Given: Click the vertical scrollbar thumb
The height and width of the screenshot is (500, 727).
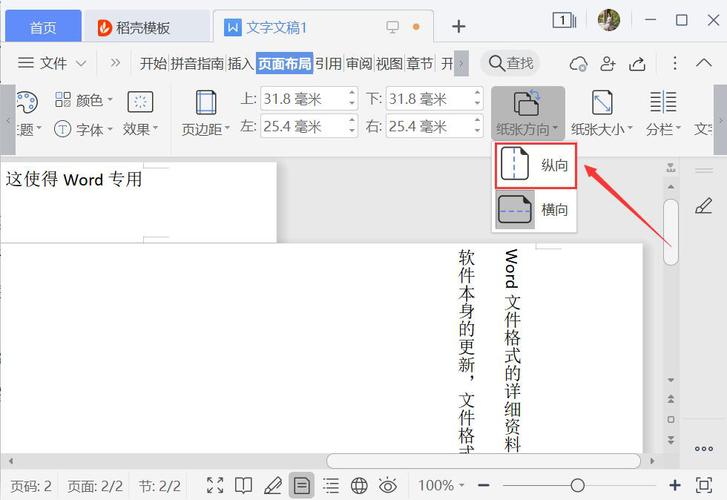Looking at the screenshot, I should point(671,232).
